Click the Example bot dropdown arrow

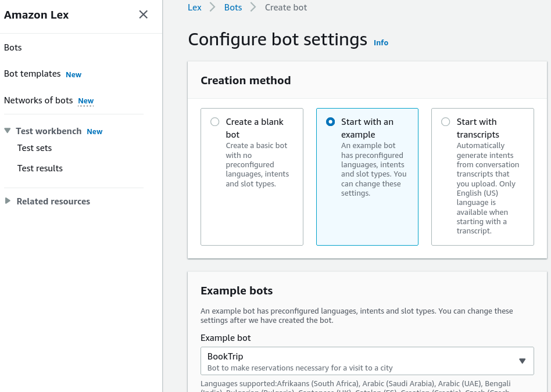tap(522, 361)
